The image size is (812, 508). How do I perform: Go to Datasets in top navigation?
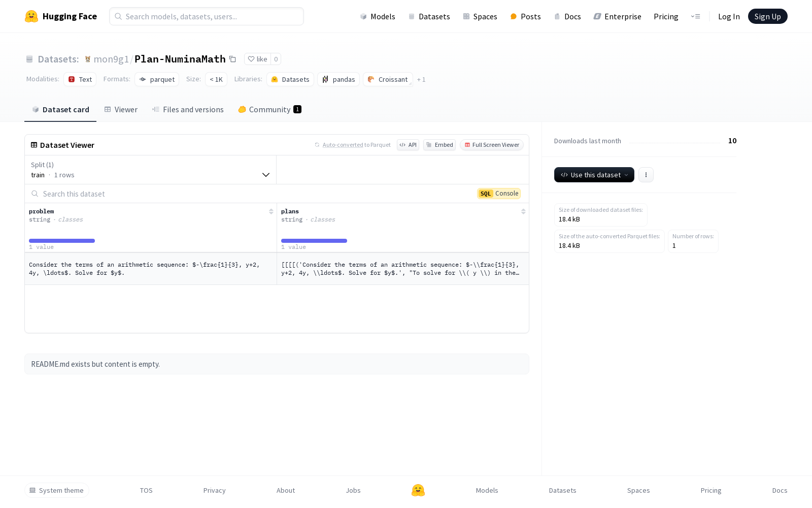pyautogui.click(x=429, y=16)
